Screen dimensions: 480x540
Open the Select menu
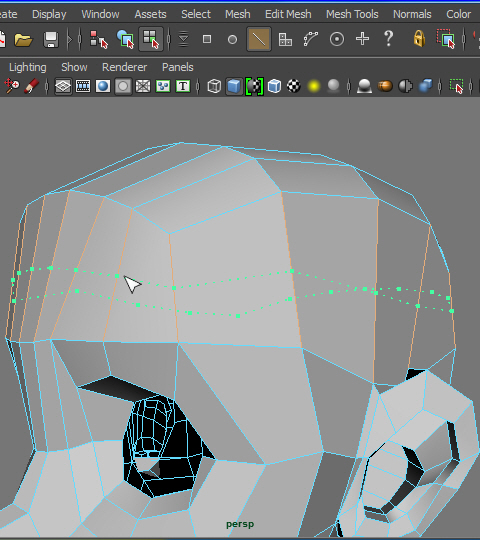click(196, 14)
